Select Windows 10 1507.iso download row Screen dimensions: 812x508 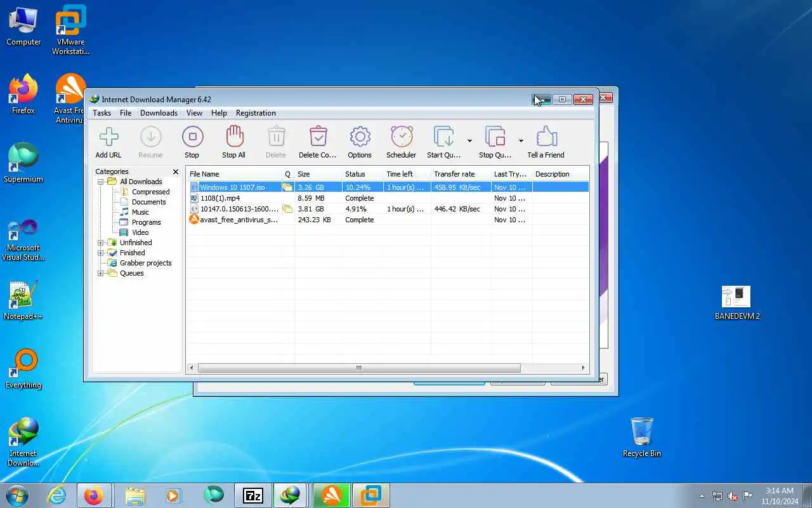(x=388, y=187)
